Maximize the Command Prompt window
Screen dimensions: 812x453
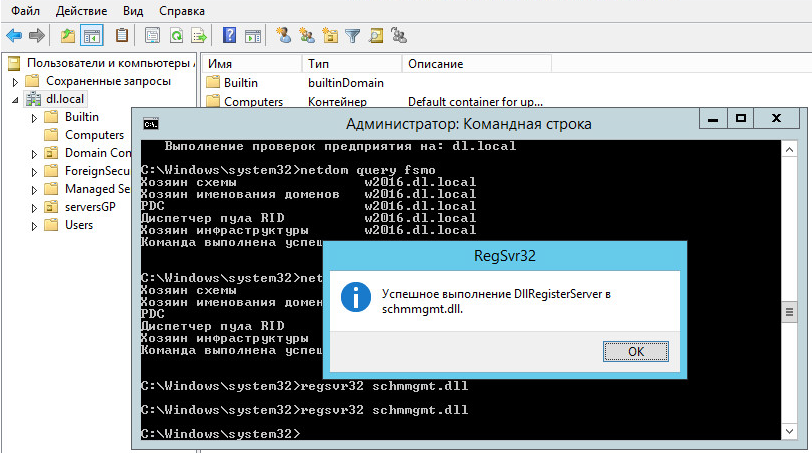click(741, 118)
